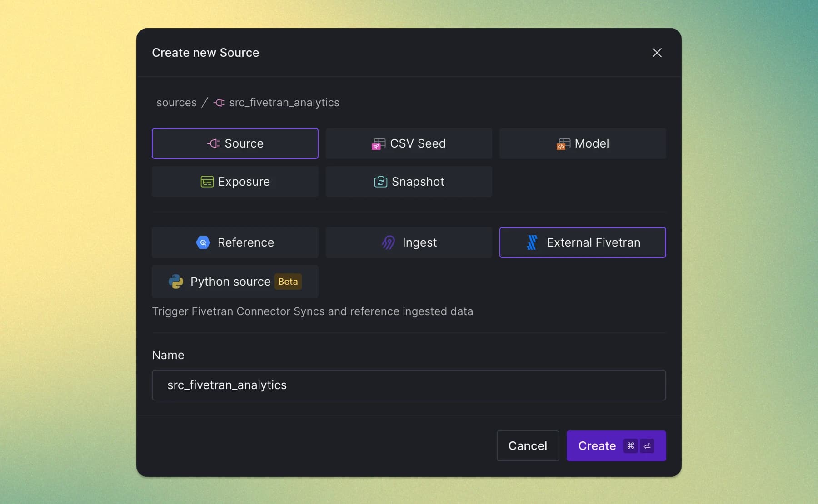The image size is (818, 504).
Task: Click the green Exposure icon
Action: tap(207, 182)
